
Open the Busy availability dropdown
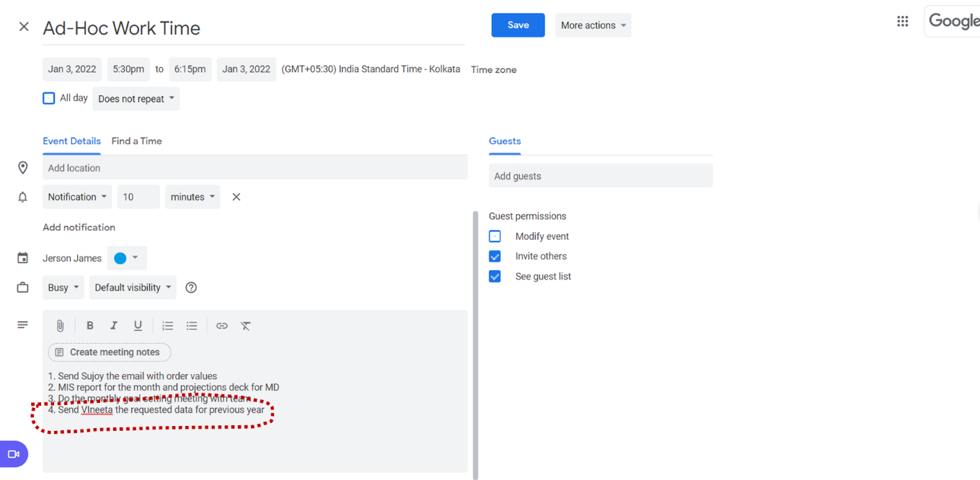[x=63, y=288]
